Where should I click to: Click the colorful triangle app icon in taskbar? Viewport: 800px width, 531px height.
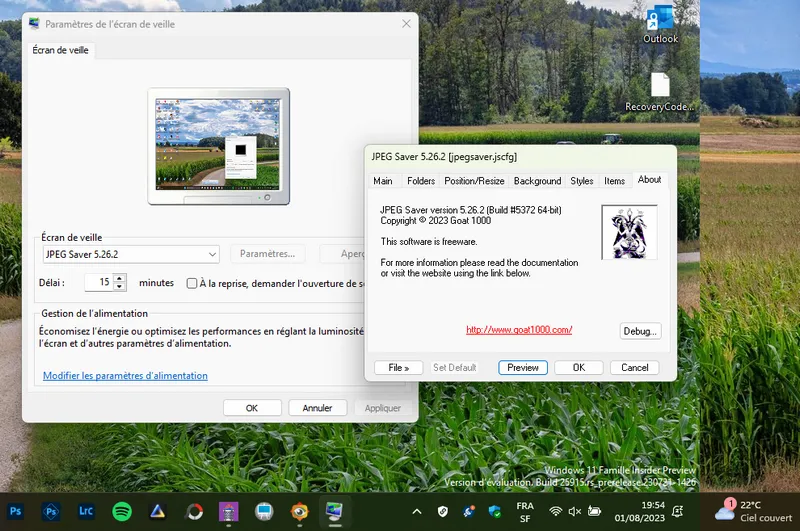pyautogui.click(x=157, y=511)
